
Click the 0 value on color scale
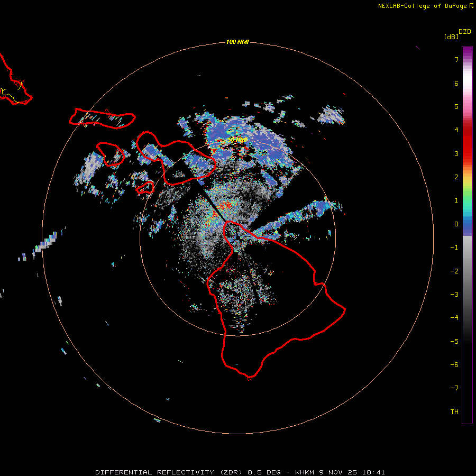point(456,224)
